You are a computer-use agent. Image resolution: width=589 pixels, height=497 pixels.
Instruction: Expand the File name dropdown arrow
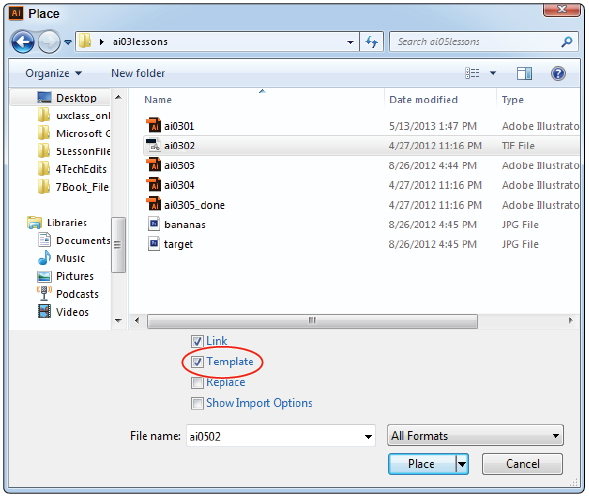(x=368, y=437)
